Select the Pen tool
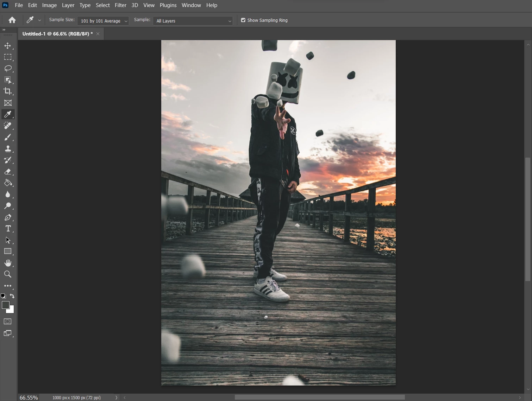Viewport: 532px width, 401px height. [8, 217]
